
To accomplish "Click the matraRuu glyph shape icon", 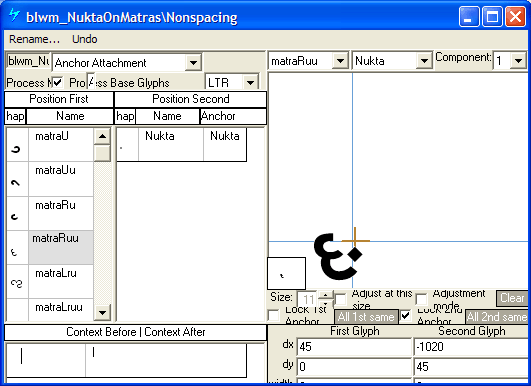I will [x=14, y=252].
